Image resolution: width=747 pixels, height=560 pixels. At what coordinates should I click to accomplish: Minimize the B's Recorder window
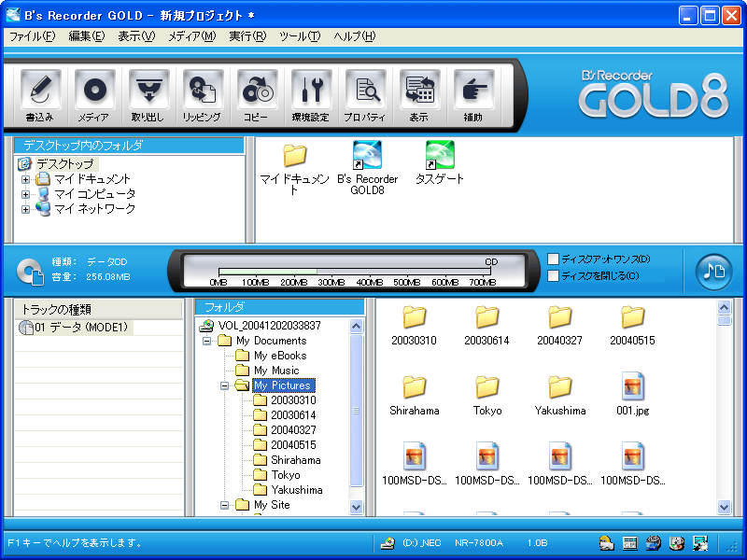(687, 16)
